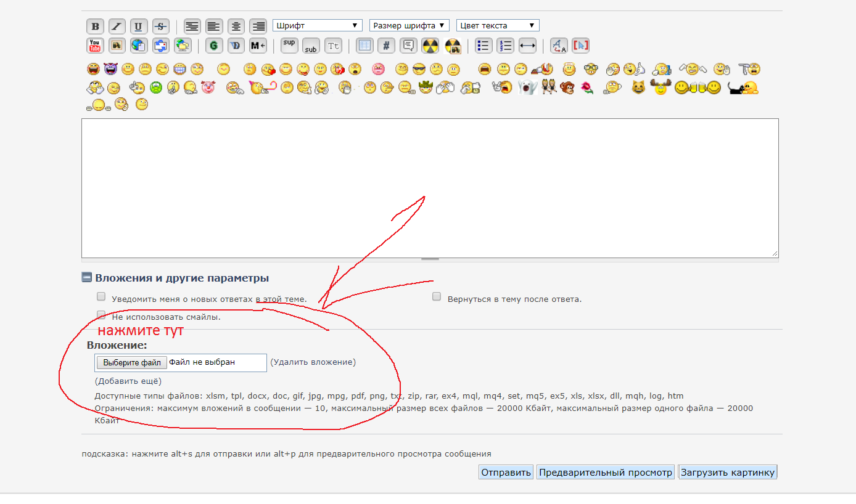
Task: Submit the message with 'Отправить'
Action: [x=506, y=473]
